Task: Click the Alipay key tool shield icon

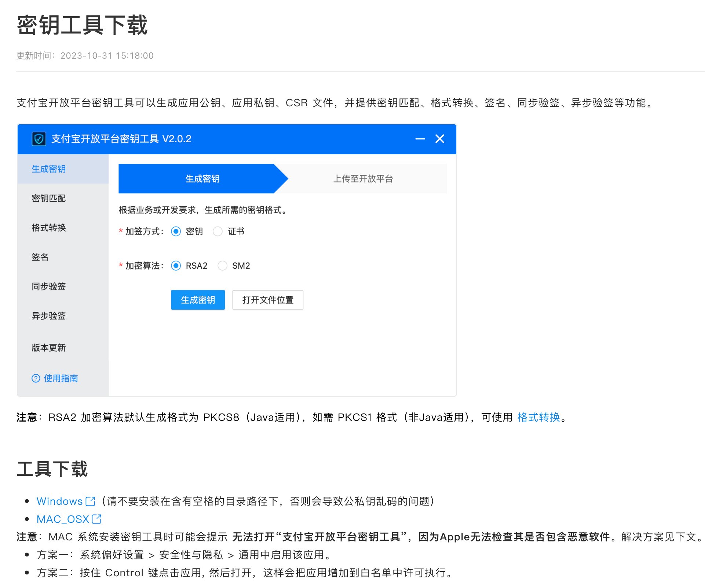Action: point(39,139)
